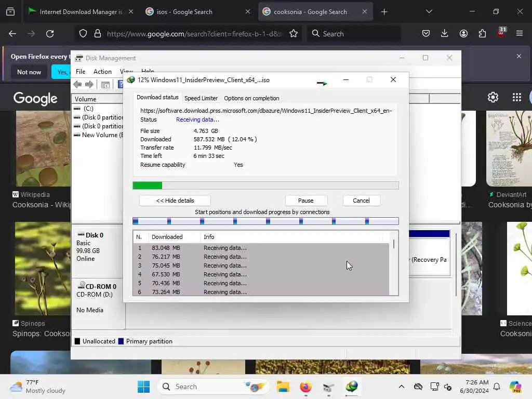This screenshot has width=532, height=399.
Task: Click the download progress bar
Action: click(265, 185)
